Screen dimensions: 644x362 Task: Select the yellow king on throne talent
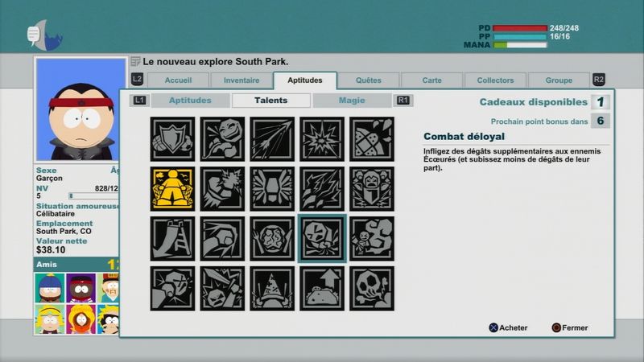pyautogui.click(x=172, y=189)
